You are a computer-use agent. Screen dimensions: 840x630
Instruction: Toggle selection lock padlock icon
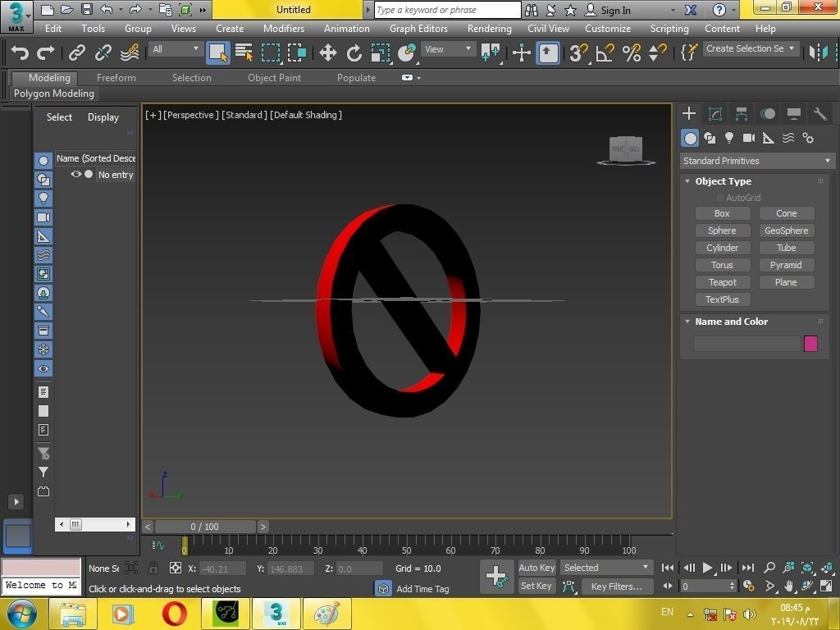[x=153, y=568]
